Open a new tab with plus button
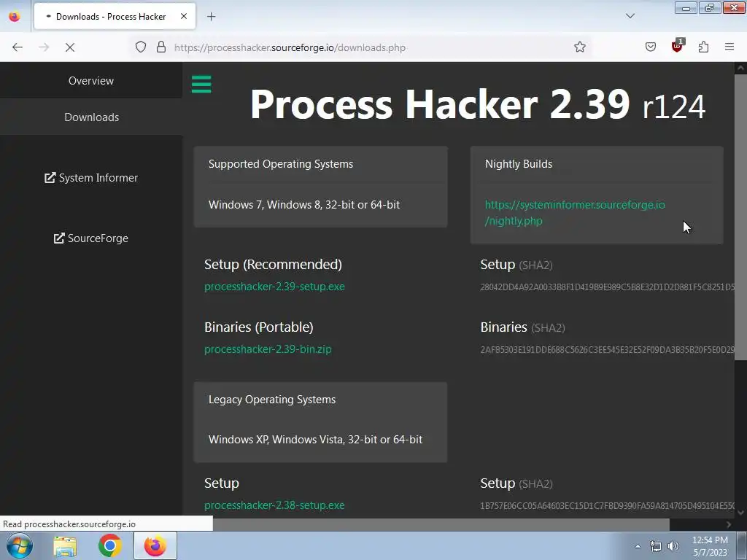 [211, 17]
